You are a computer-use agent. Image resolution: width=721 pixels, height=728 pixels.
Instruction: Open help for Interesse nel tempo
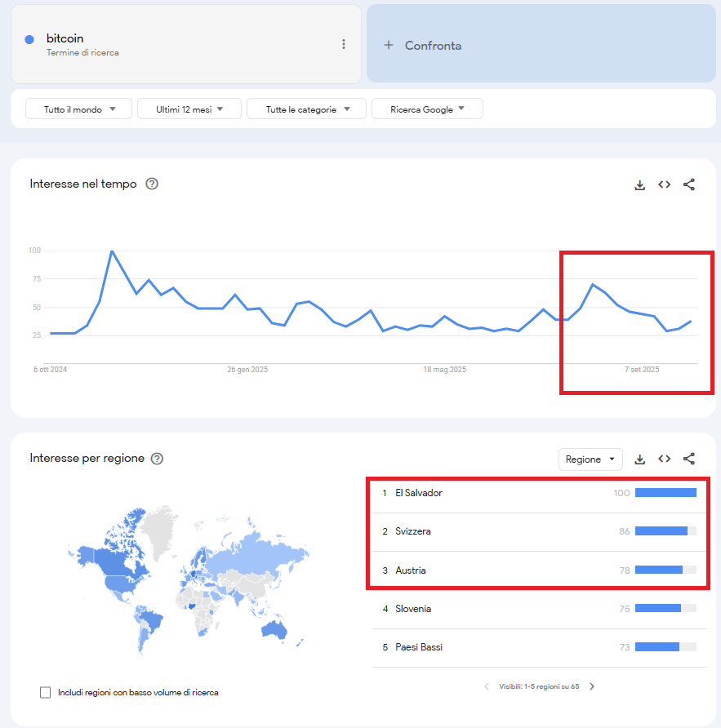tap(152, 184)
